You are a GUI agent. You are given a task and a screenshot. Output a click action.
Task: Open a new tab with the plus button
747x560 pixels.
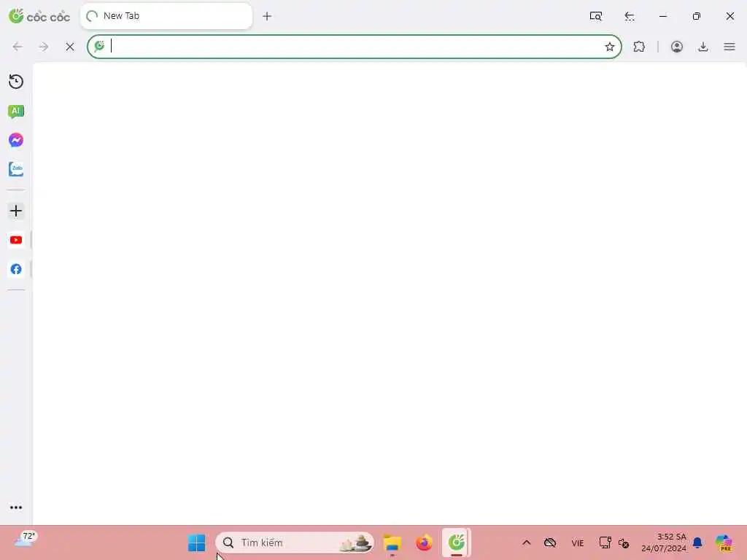tap(267, 16)
